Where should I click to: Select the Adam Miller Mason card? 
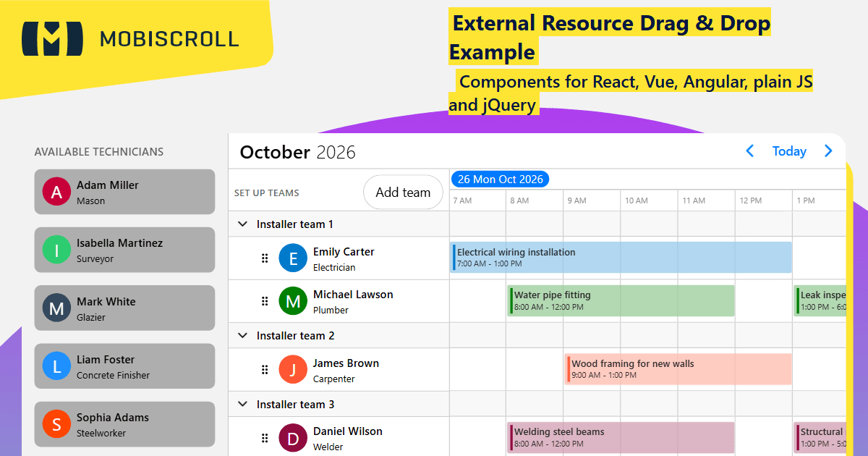[x=124, y=192]
